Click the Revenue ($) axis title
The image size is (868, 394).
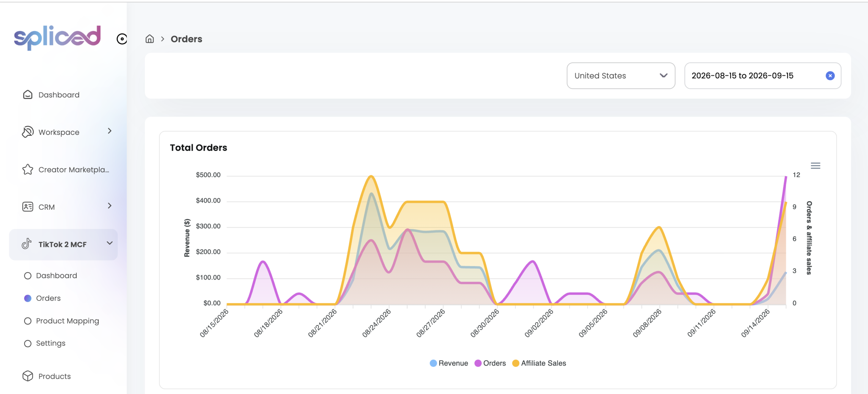point(187,238)
